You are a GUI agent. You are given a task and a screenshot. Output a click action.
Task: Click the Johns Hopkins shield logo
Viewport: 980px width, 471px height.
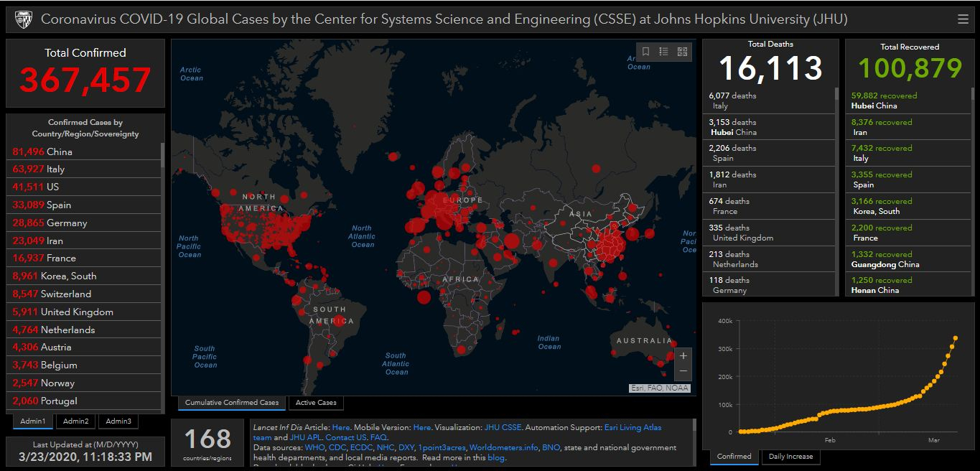click(24, 19)
